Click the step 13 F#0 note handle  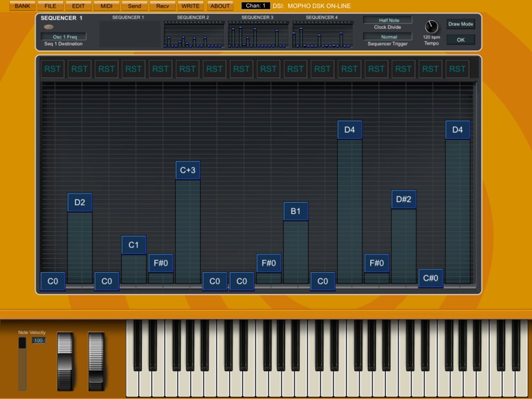coord(377,263)
